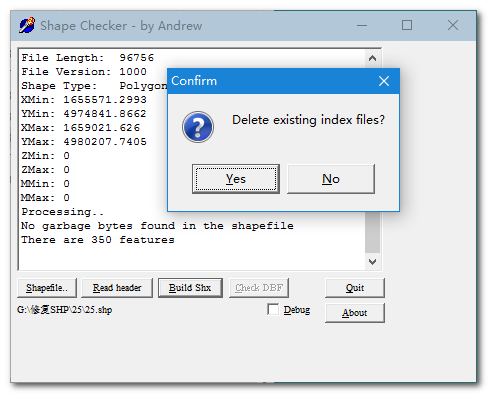Click the 'There are 350 features' line
Image resolution: width=488 pixels, height=394 pixels.
tap(98, 240)
